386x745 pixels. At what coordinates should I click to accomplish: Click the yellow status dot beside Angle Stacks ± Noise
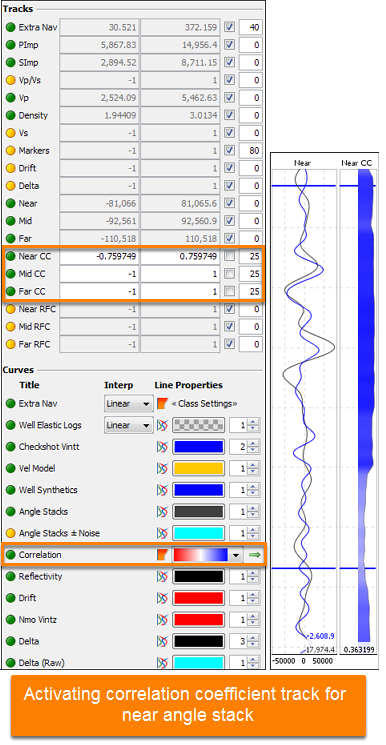coord(10,533)
